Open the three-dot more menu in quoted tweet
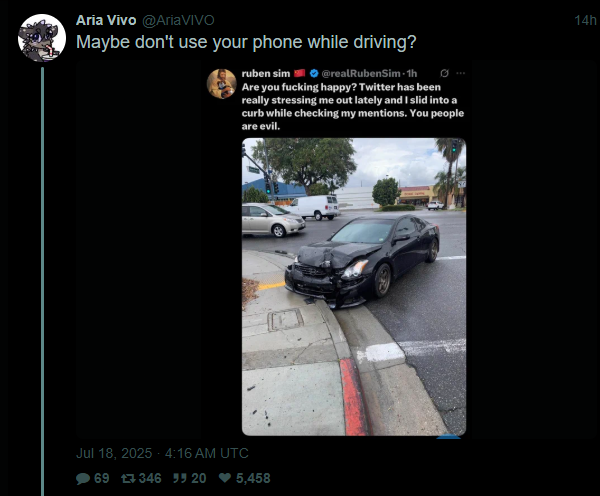The image size is (600, 496). (461, 73)
